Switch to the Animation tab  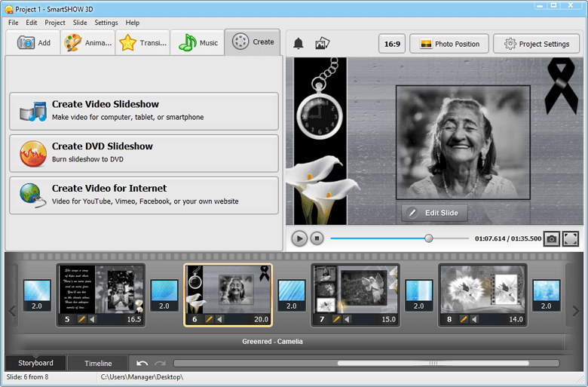87,42
